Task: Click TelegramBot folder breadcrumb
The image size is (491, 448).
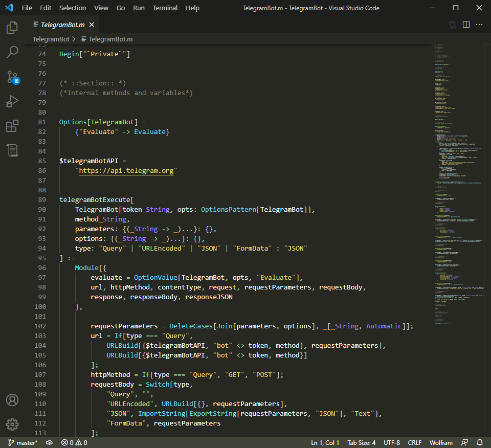Action: point(51,39)
